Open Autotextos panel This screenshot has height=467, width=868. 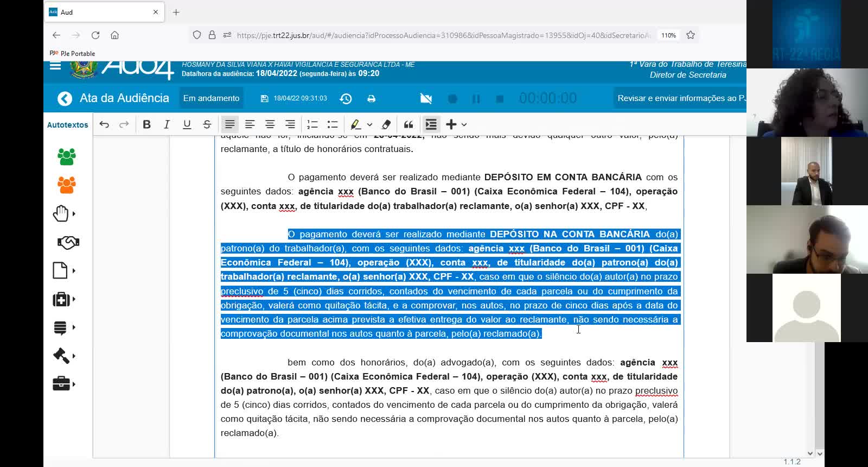[67, 125]
